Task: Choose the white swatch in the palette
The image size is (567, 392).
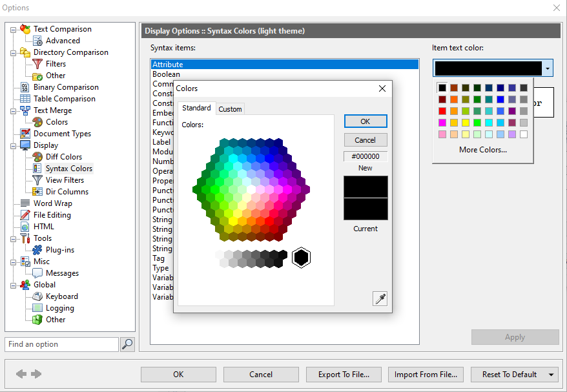Action: pyautogui.click(x=524, y=134)
